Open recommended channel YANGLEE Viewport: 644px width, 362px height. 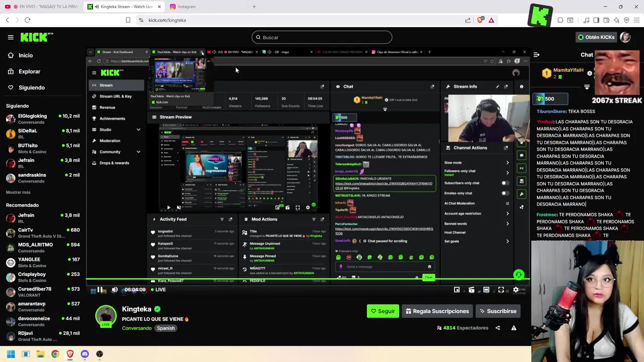(43, 262)
